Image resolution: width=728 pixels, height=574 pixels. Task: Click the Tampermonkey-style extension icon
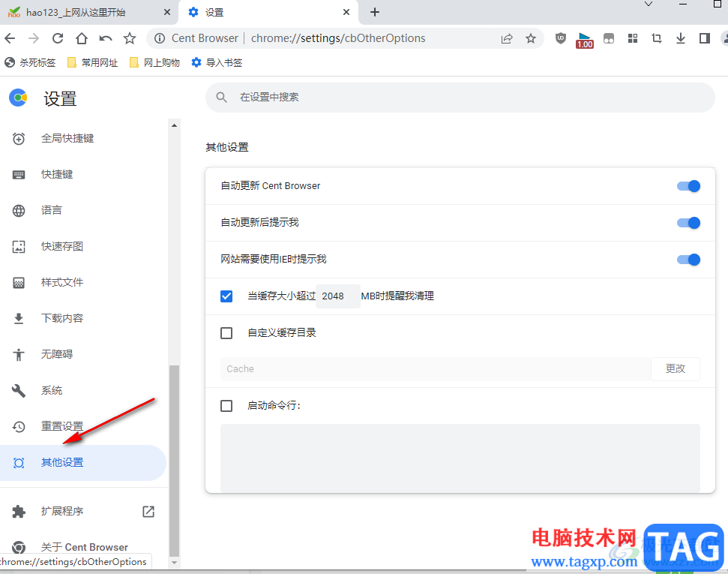click(609, 38)
